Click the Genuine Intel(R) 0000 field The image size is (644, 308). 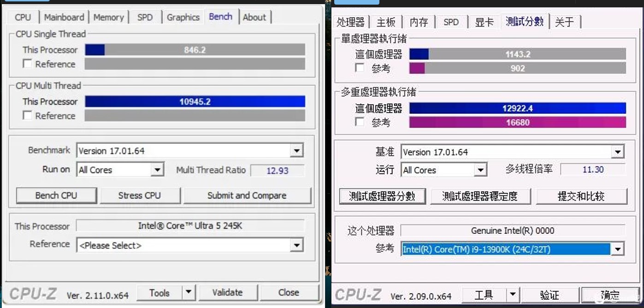[513, 230]
